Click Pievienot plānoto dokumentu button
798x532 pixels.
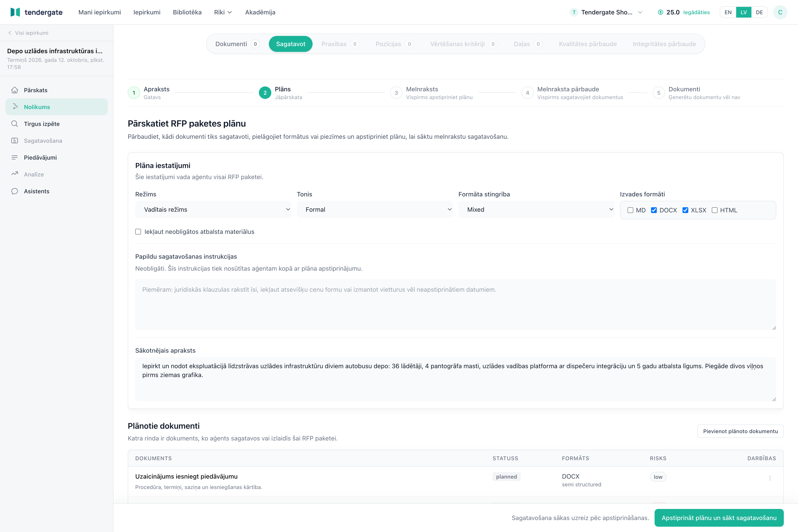(740, 431)
